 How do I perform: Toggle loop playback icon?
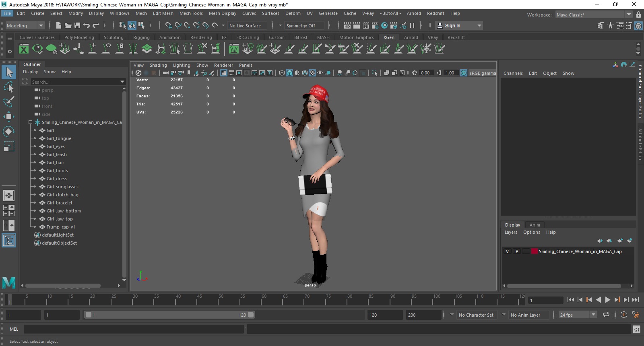[x=606, y=315]
